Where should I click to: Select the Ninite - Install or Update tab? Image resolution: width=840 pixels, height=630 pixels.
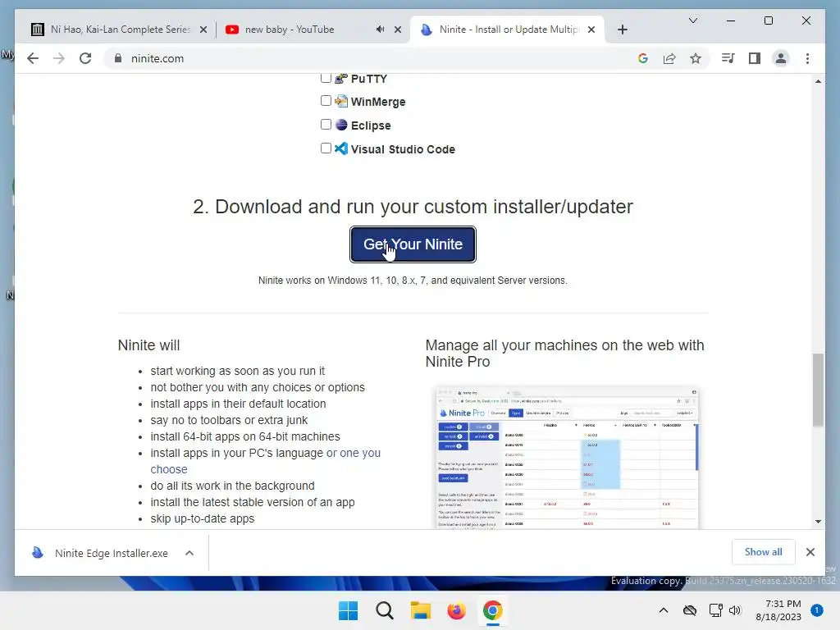tap(508, 30)
